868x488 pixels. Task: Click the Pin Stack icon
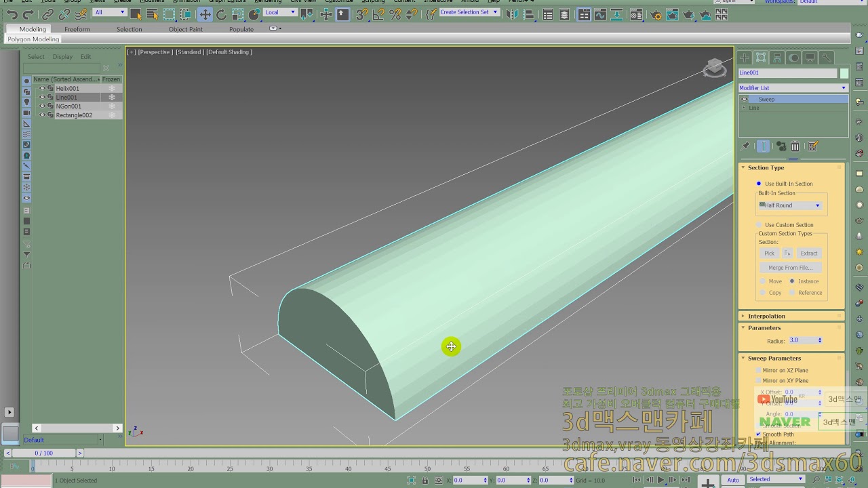746,146
